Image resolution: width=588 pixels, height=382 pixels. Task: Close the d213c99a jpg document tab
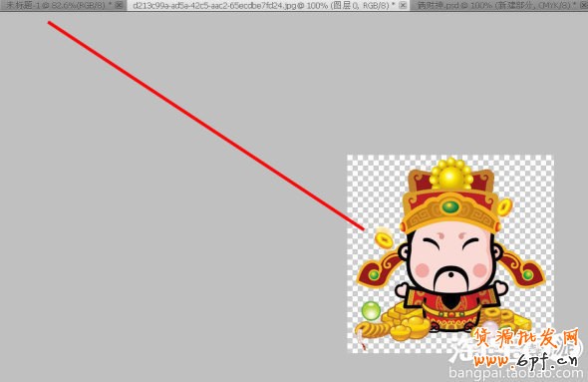403,5
